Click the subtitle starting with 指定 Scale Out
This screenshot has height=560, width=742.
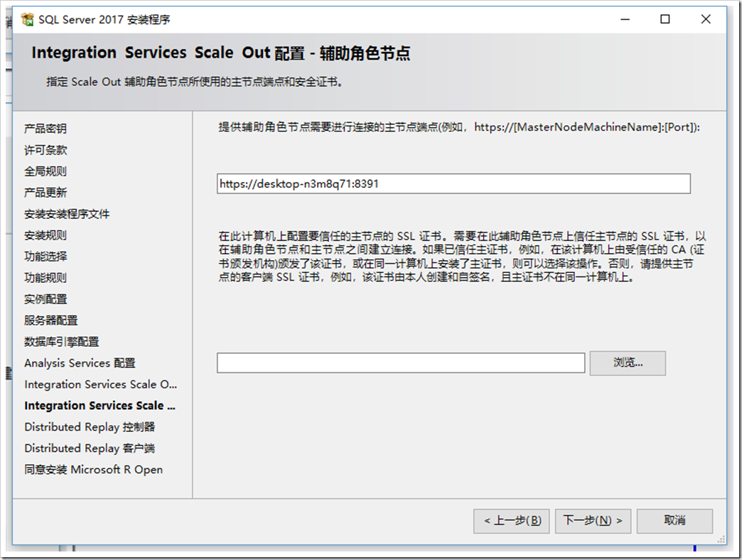pos(195,82)
